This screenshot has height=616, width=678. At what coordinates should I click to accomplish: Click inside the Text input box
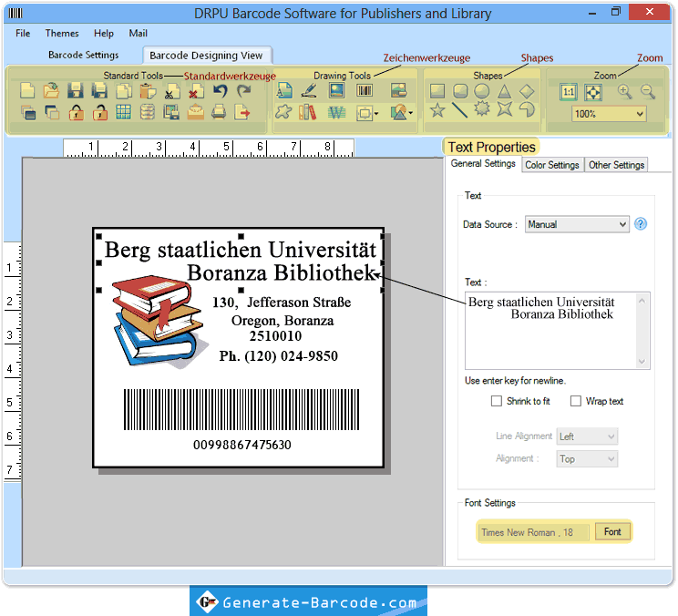[x=551, y=331]
